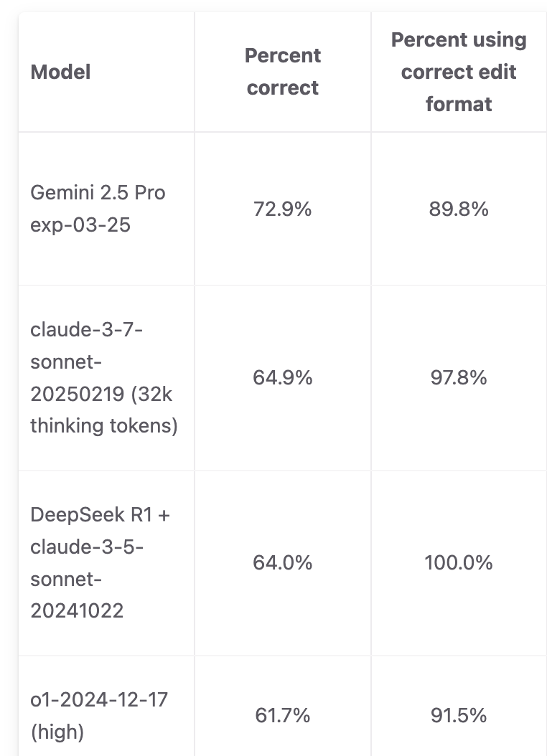Click the 64.0% percent correct value

pos(283,562)
